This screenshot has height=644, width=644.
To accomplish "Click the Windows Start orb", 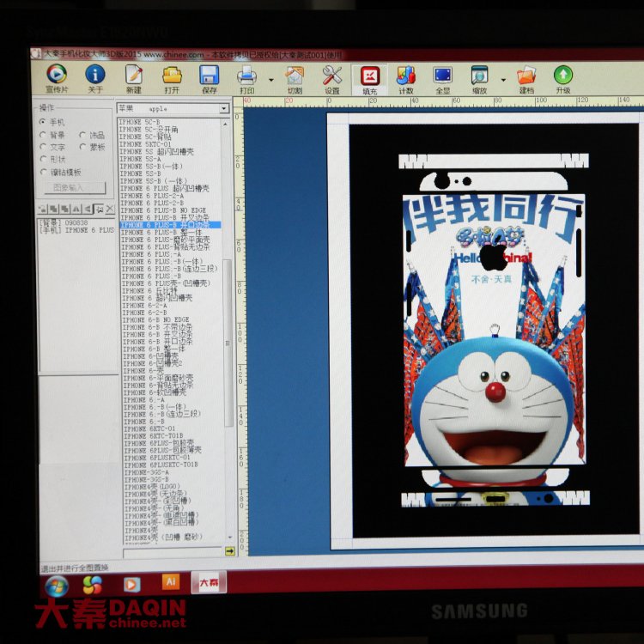I will 57,585.
